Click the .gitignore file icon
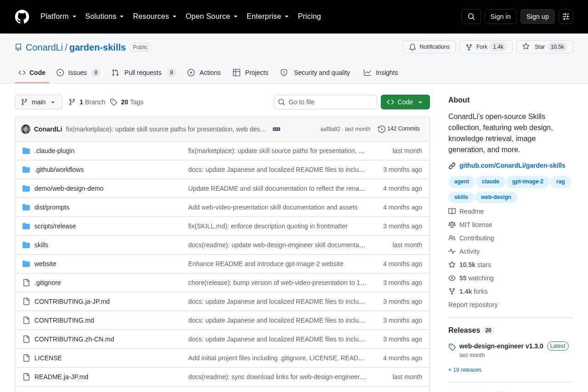The width and height of the screenshot is (588, 392). (x=26, y=283)
